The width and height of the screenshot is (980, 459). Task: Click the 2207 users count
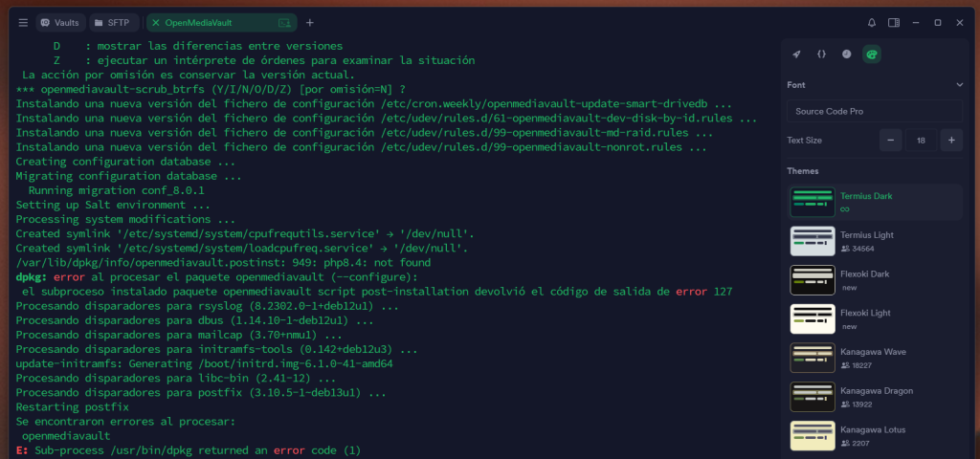[860, 444]
